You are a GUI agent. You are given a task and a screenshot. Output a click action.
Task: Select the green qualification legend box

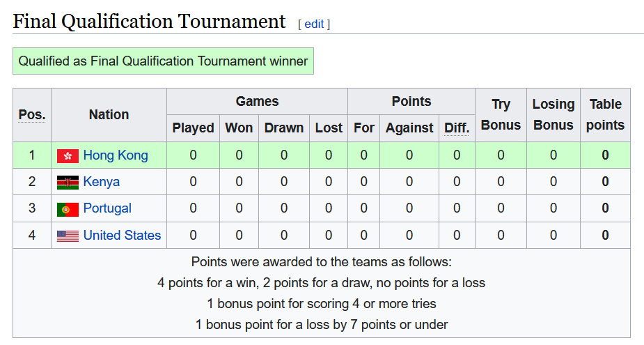click(x=163, y=61)
